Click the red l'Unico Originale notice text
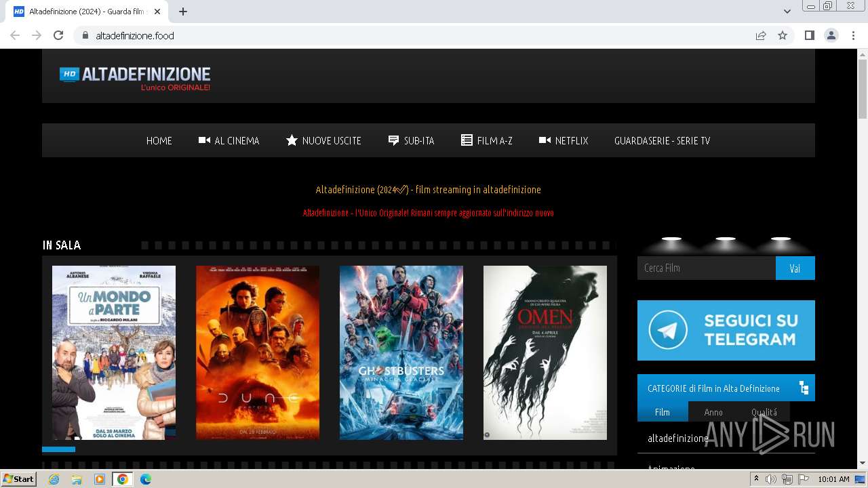 point(428,213)
